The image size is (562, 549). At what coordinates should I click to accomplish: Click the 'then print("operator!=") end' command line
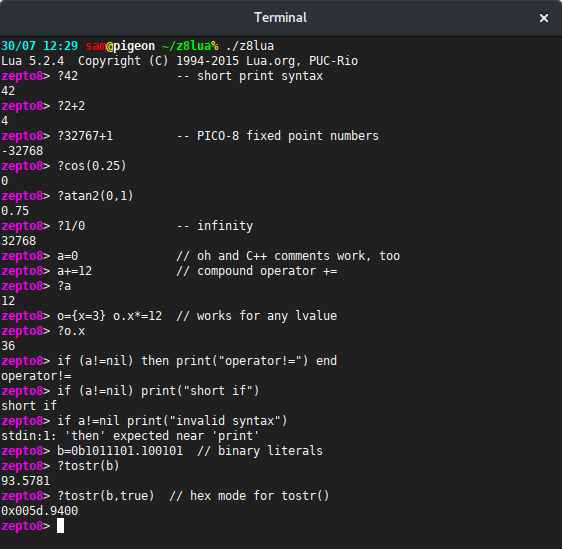(x=239, y=361)
